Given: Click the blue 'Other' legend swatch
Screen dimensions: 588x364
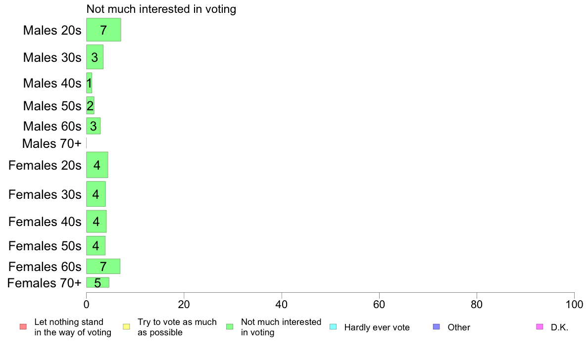Looking at the screenshot, I should [x=437, y=327].
